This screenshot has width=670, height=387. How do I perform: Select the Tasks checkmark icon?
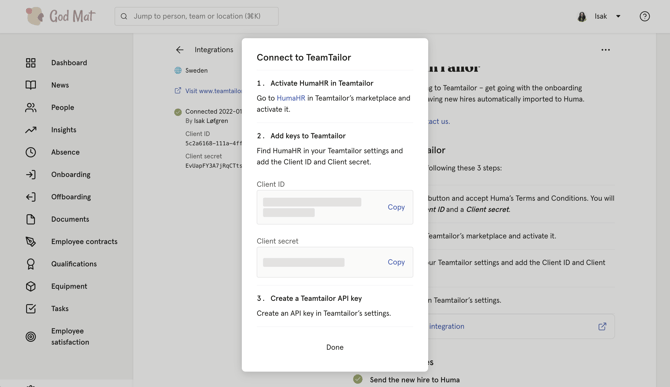[x=31, y=308]
